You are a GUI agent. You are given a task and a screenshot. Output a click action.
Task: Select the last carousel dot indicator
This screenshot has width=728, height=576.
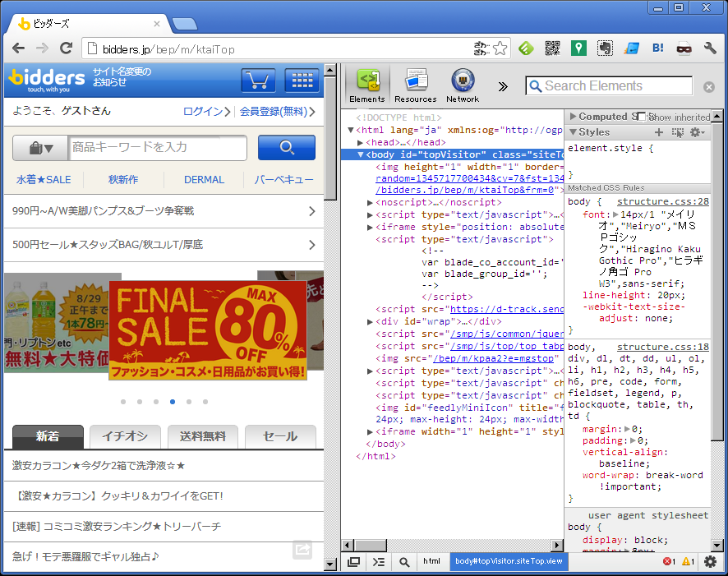(x=205, y=402)
